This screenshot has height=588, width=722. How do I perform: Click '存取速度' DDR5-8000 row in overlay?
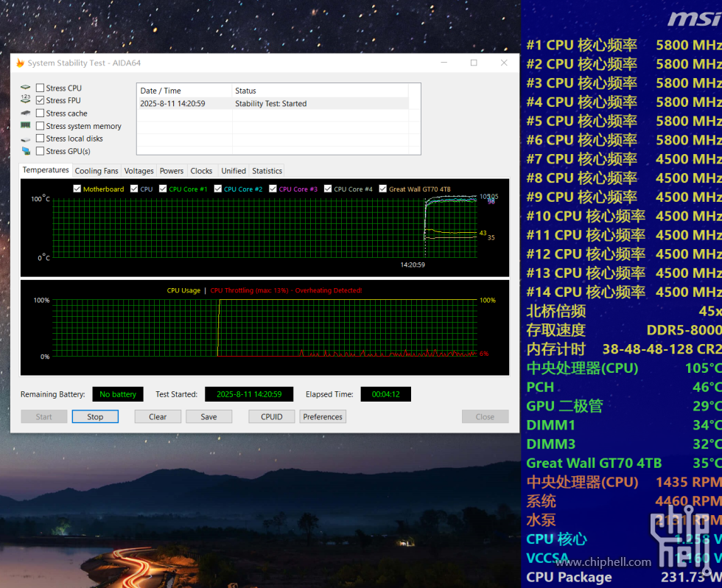[624, 330]
